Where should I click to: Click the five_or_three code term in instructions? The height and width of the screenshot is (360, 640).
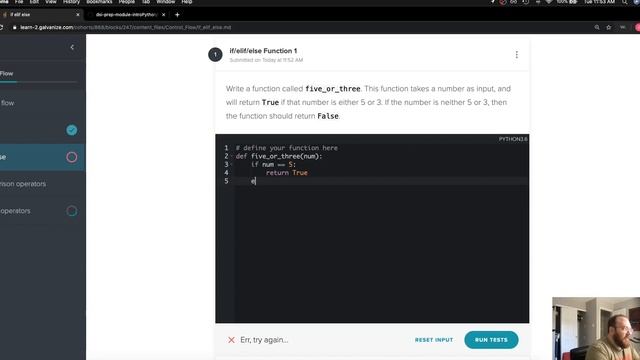point(333,89)
